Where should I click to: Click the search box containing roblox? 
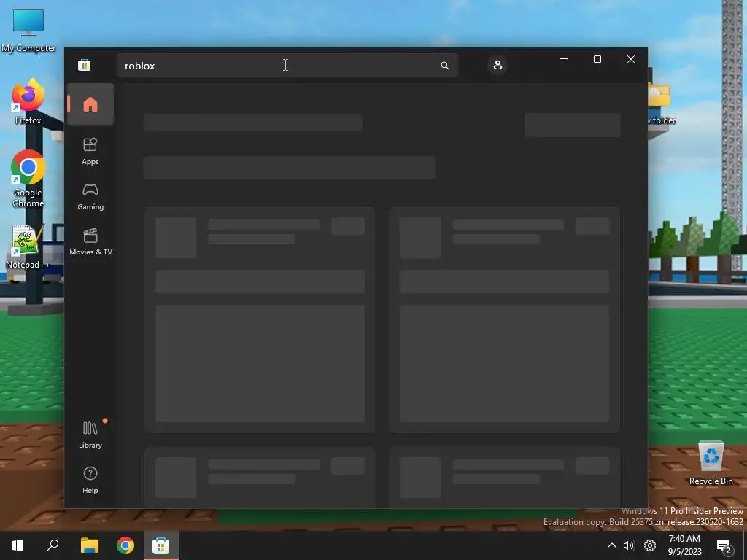coord(287,66)
